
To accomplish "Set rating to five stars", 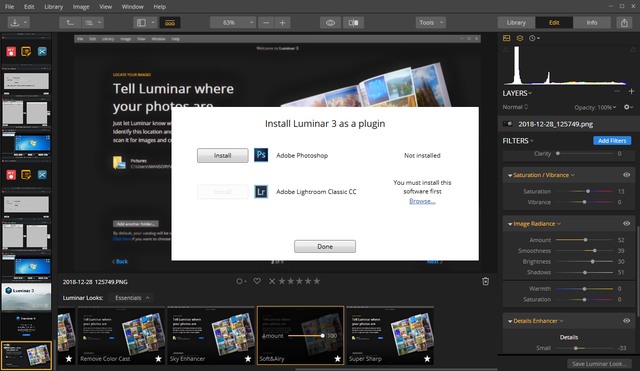I will 317,281.
